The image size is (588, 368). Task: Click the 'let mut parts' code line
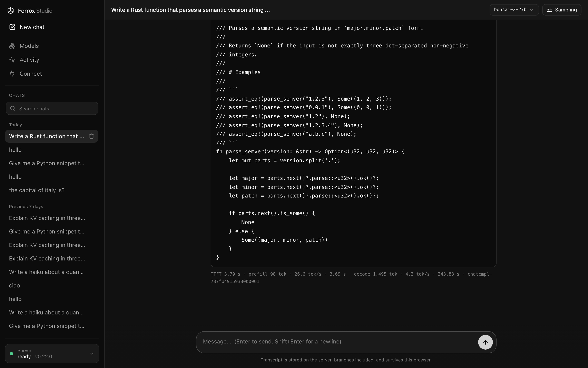tap(285, 161)
